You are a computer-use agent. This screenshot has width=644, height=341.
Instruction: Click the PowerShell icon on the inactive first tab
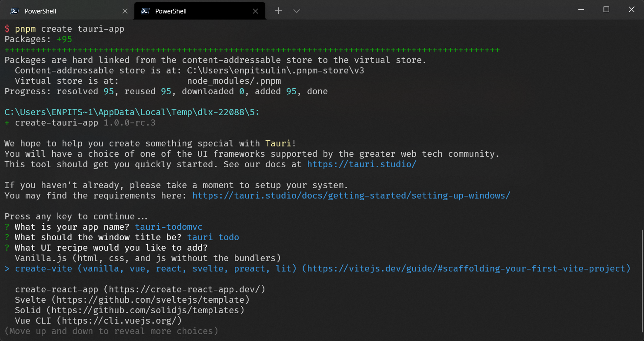point(14,11)
